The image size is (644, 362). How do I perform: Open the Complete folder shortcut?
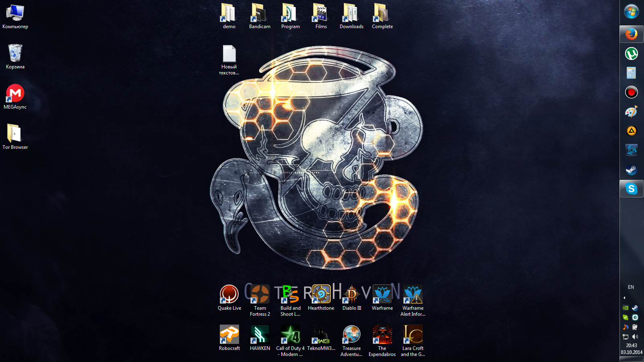point(382,16)
